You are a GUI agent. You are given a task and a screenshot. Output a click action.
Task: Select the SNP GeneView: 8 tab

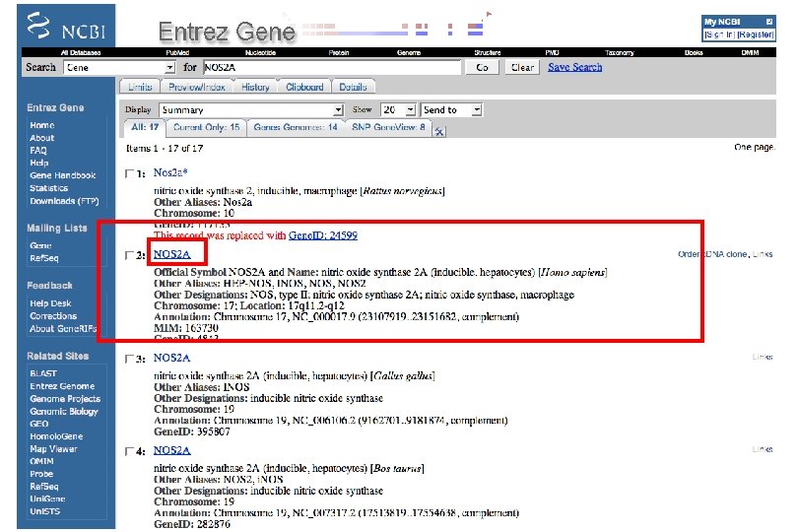[x=388, y=127]
